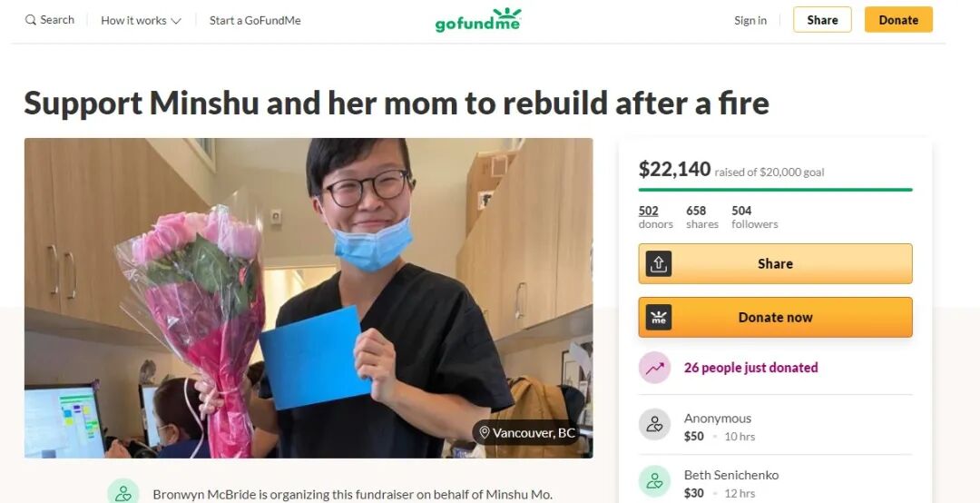The image size is (980, 503).
Task: Click the Anonymous donor avatar icon
Action: (654, 425)
